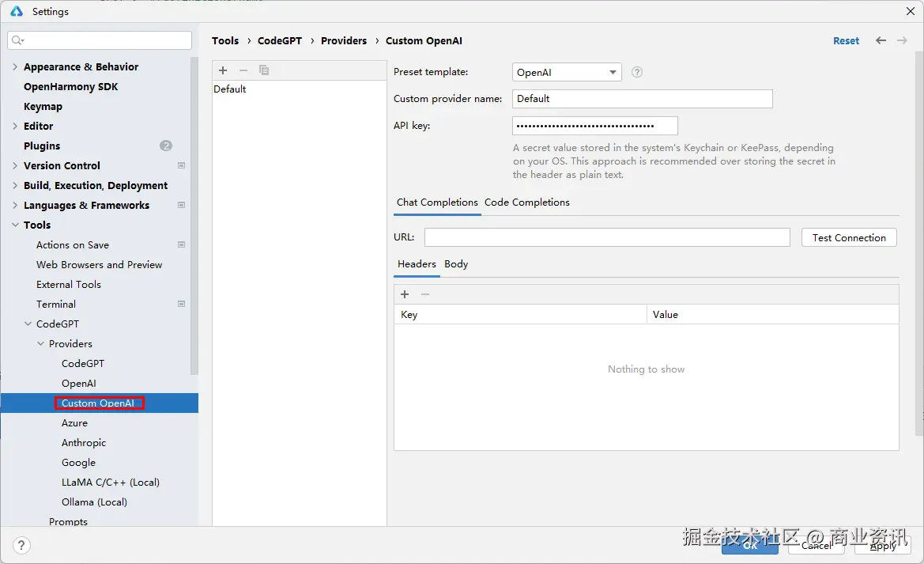924x564 pixels.
Task: Click the OK button
Action: 749,545
